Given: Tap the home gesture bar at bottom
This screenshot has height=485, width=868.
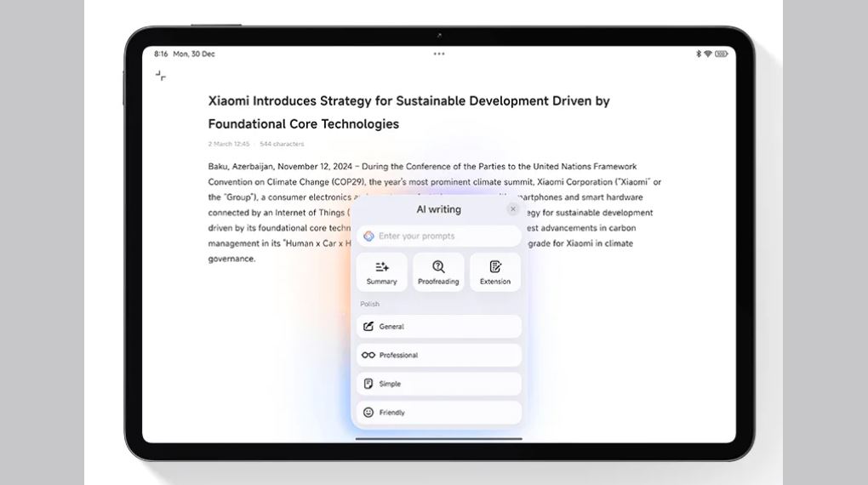Looking at the screenshot, I should 438,439.
